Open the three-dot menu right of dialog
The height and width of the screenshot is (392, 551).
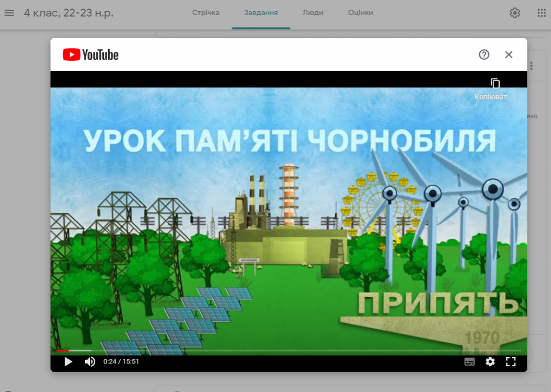click(531, 66)
